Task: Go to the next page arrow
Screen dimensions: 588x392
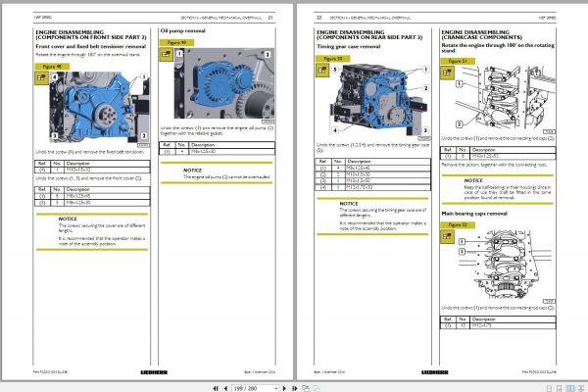Action: [284, 388]
